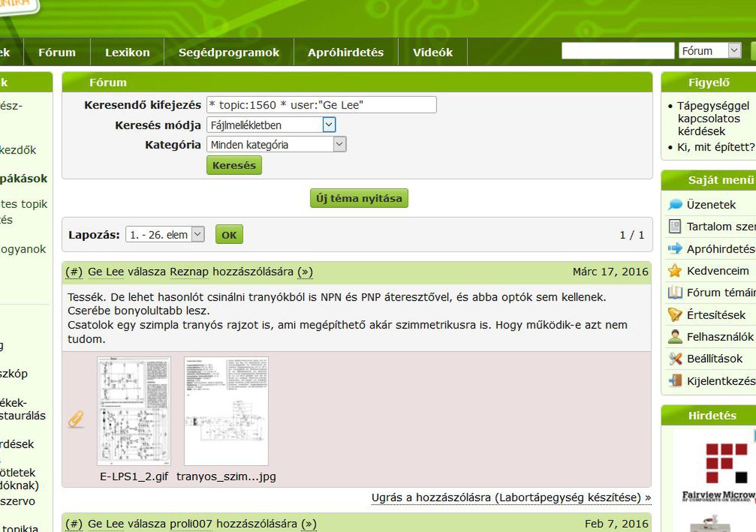Image resolution: width=756 pixels, height=532 pixels.
Task: Open the Segédprogramok menu item
Action: pos(229,53)
